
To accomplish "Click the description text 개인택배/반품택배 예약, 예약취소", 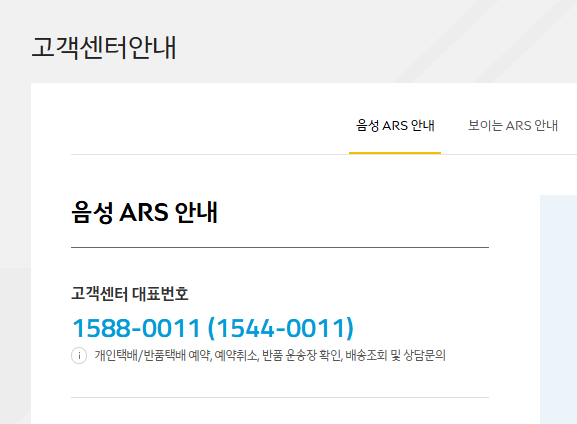I will click(270, 356).
